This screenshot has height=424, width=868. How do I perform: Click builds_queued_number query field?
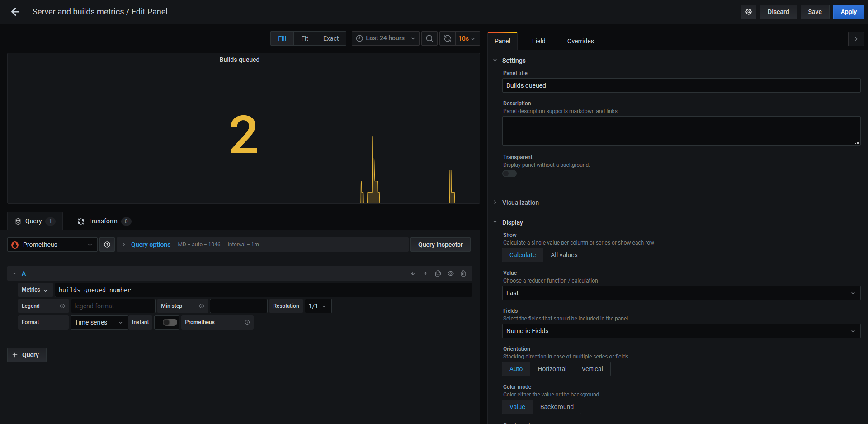[264, 290]
